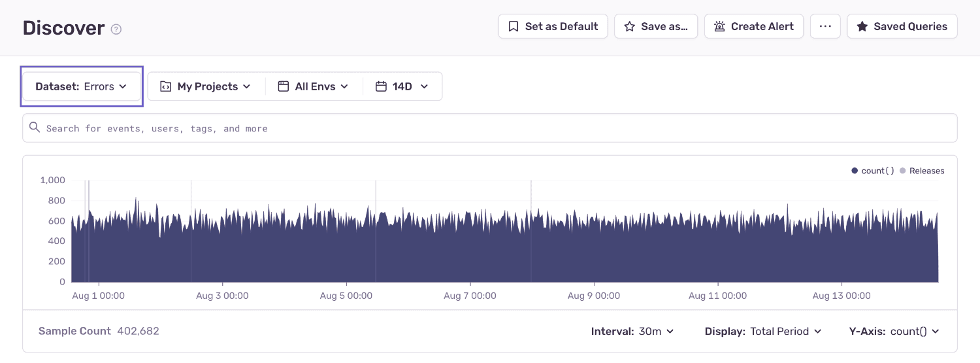The image size is (980, 363).
Task: Click the star icon in Save as
Action: [630, 27]
